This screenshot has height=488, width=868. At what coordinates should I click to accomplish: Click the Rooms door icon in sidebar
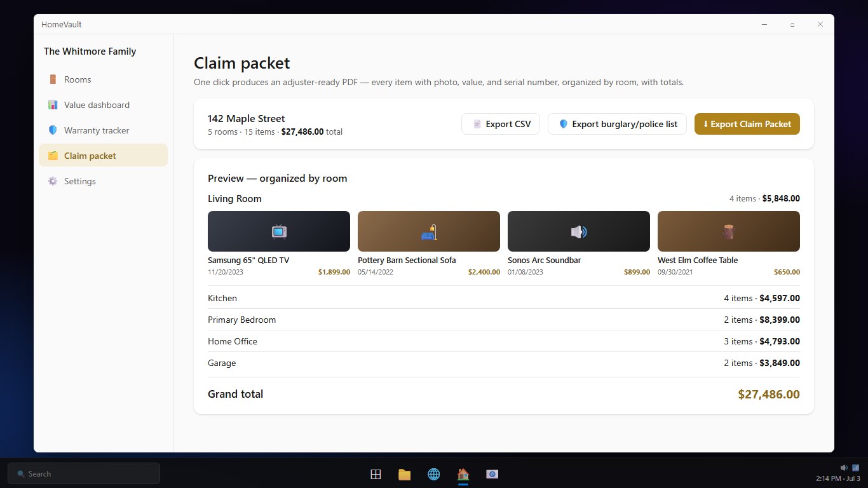coord(53,79)
